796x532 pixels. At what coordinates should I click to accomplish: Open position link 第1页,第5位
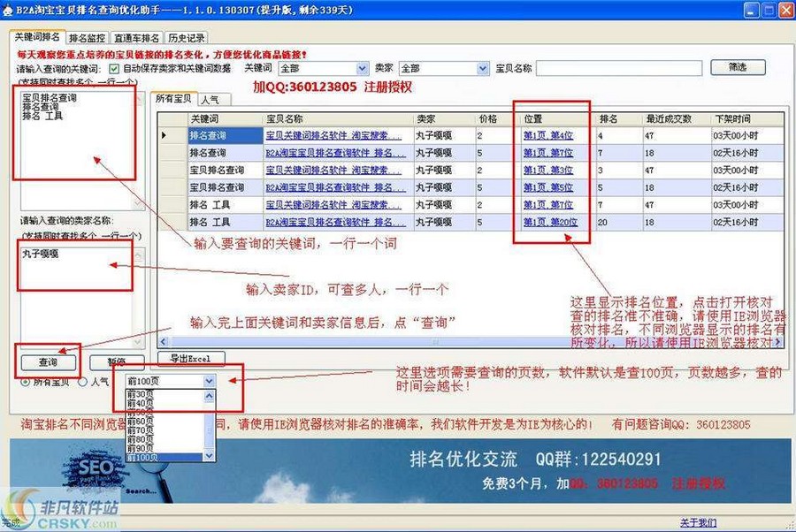coord(547,187)
